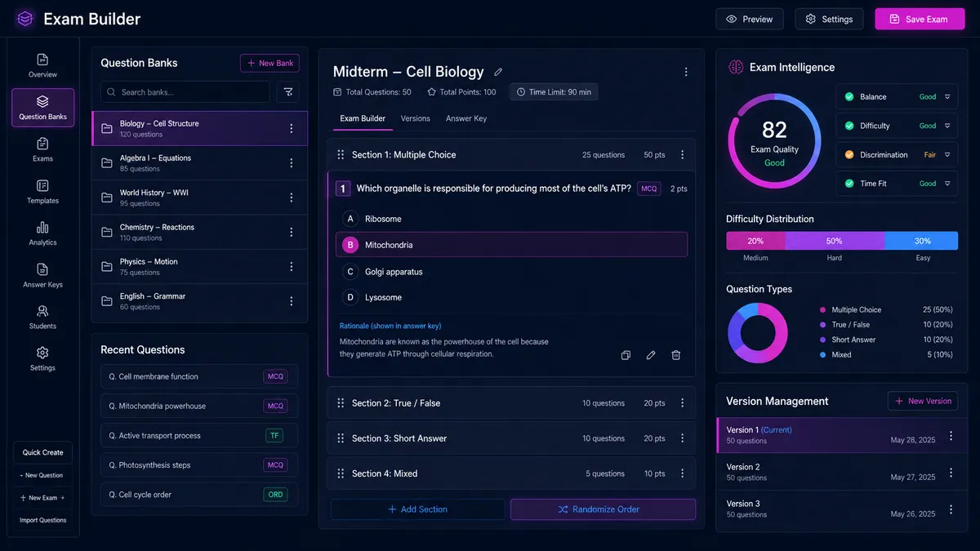This screenshot has height=551, width=980.
Task: Click the MCQ type tag on question 1
Action: coord(649,189)
